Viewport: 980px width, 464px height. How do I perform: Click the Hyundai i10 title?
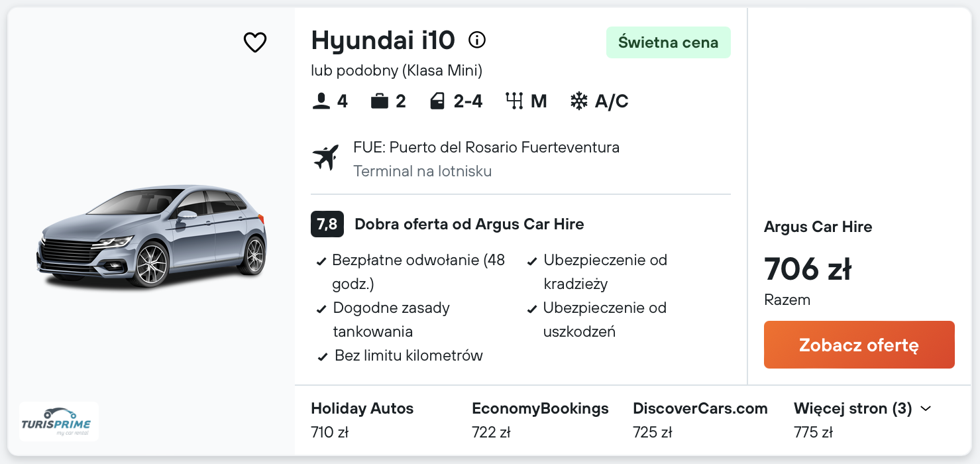[383, 40]
